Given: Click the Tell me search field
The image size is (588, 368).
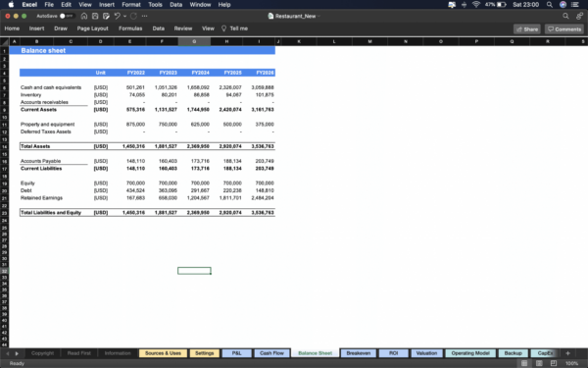Looking at the screenshot, I should pos(235,28).
